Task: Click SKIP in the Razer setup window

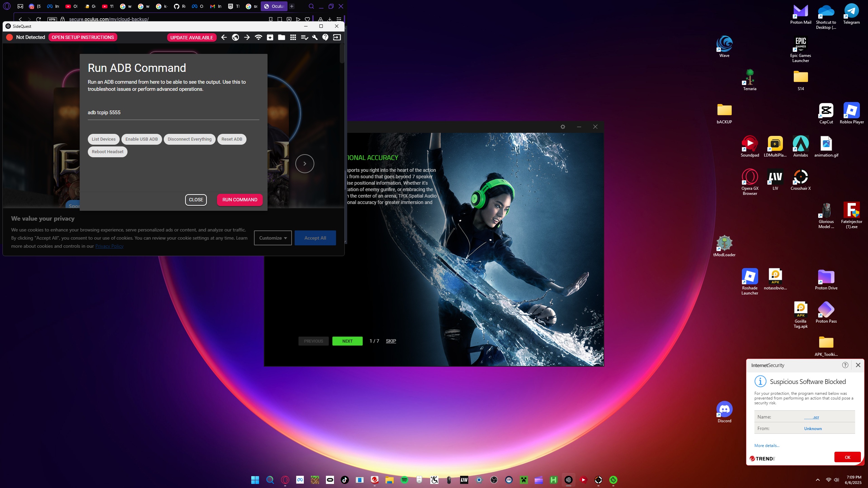Action: (x=391, y=341)
